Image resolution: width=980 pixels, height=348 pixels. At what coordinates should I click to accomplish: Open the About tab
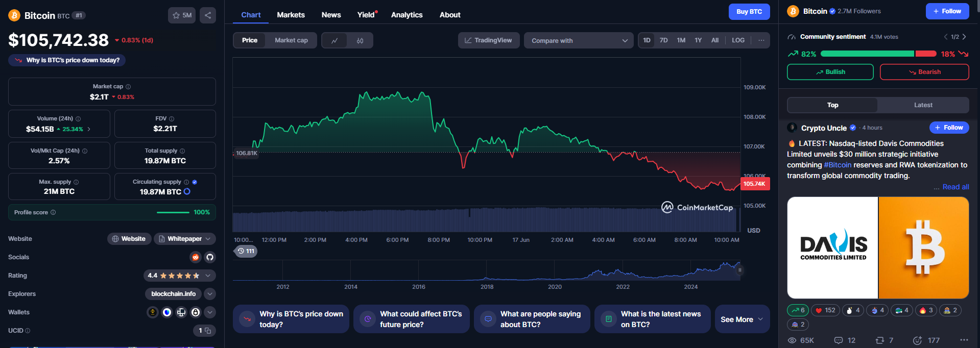click(450, 15)
